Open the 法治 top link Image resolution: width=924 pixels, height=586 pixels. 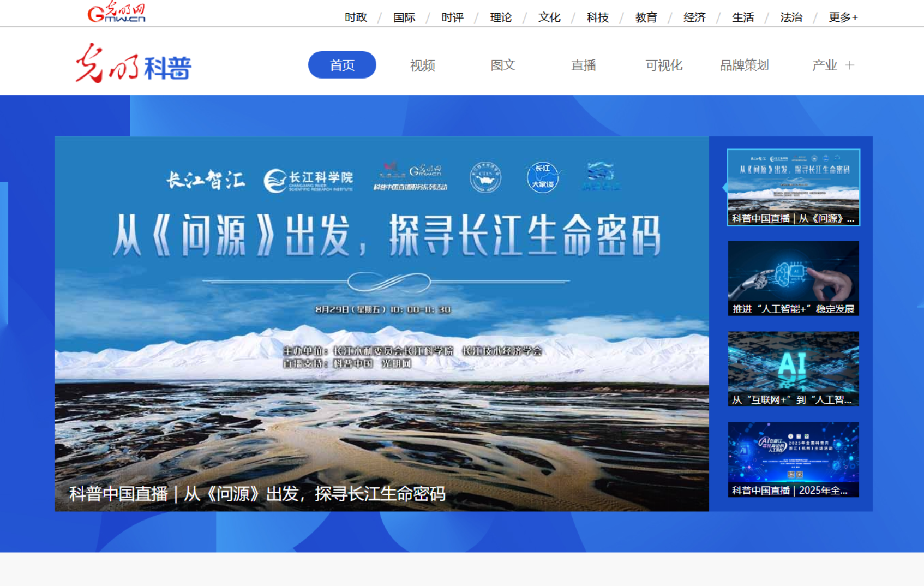pos(791,17)
